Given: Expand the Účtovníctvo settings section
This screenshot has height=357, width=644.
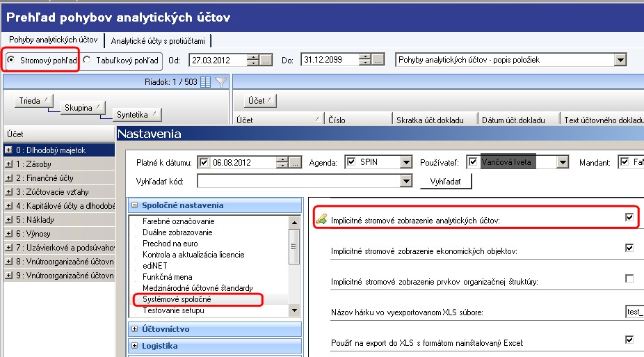Looking at the screenshot, I should click(135, 328).
